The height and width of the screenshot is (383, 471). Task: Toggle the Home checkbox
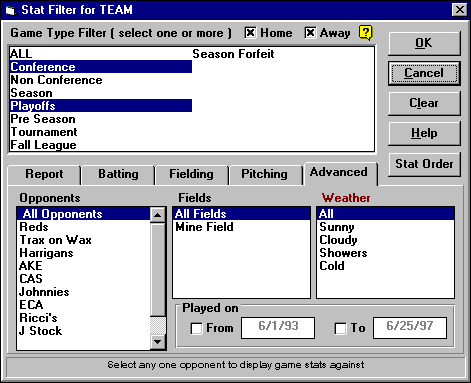(250, 33)
